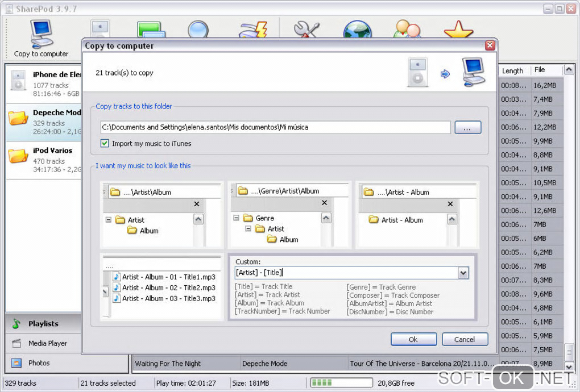Viewport: 580px width, 392px height.
Task: Open the Media Player section
Action: [44, 343]
